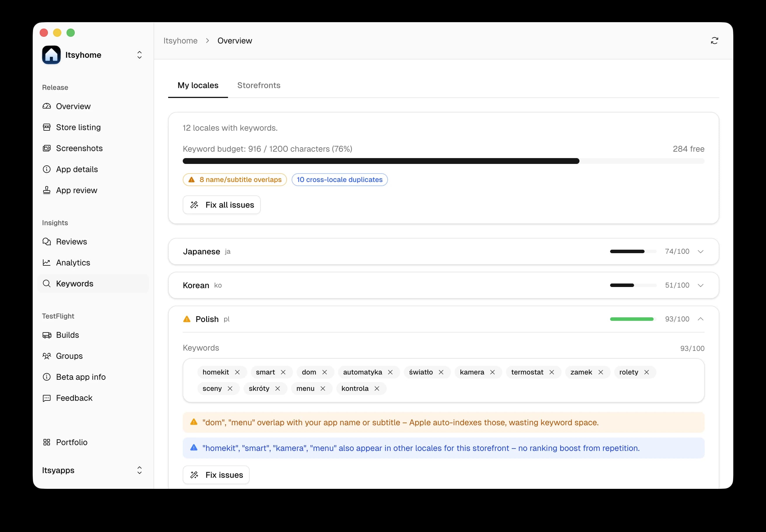Open the Overview section in sidebar
Viewport: 766px width, 532px height.
[73, 106]
